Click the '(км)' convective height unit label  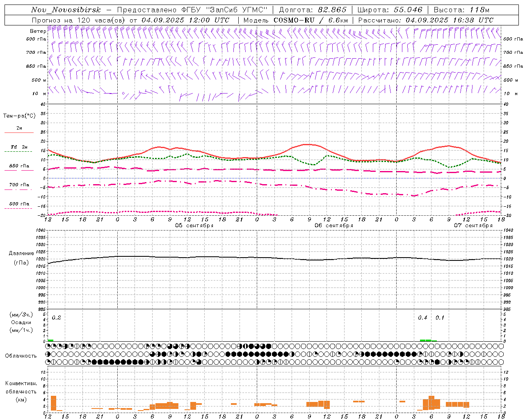(21, 399)
